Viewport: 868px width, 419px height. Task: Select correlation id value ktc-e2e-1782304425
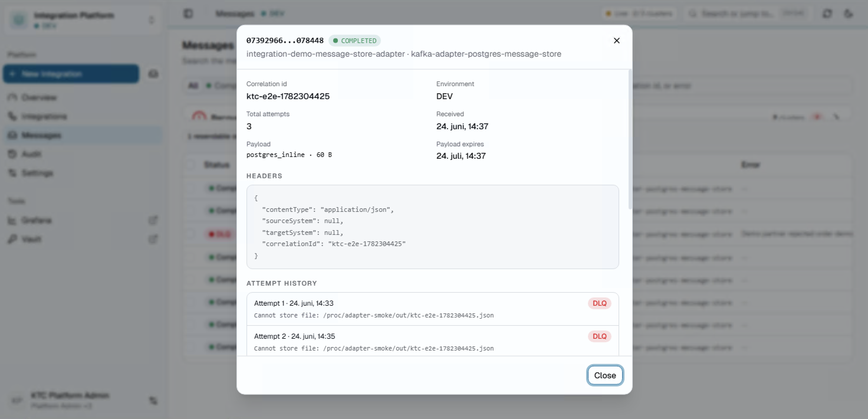pyautogui.click(x=288, y=96)
